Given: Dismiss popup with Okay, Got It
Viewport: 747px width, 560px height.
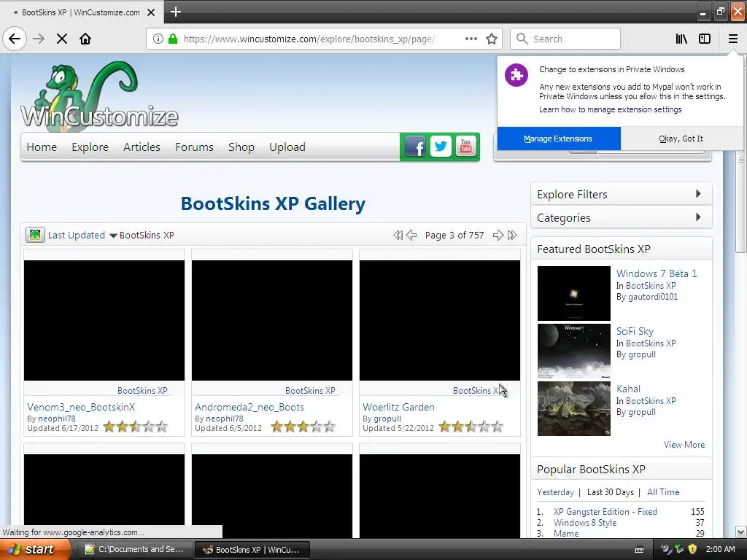Looking at the screenshot, I should tap(681, 139).
